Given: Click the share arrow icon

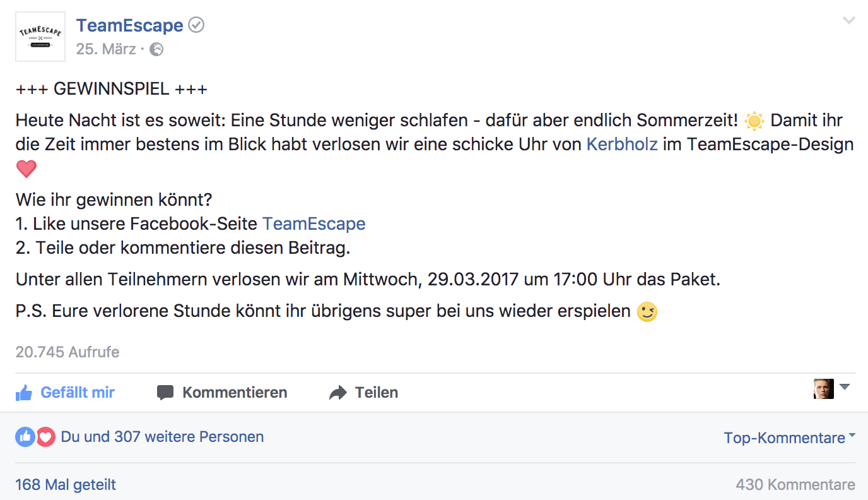Looking at the screenshot, I should (x=338, y=393).
